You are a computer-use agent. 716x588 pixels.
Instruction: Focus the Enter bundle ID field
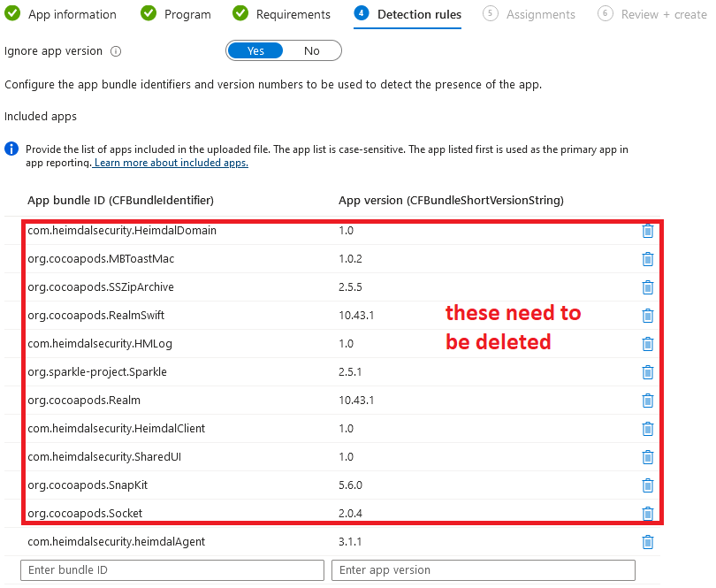(x=172, y=570)
